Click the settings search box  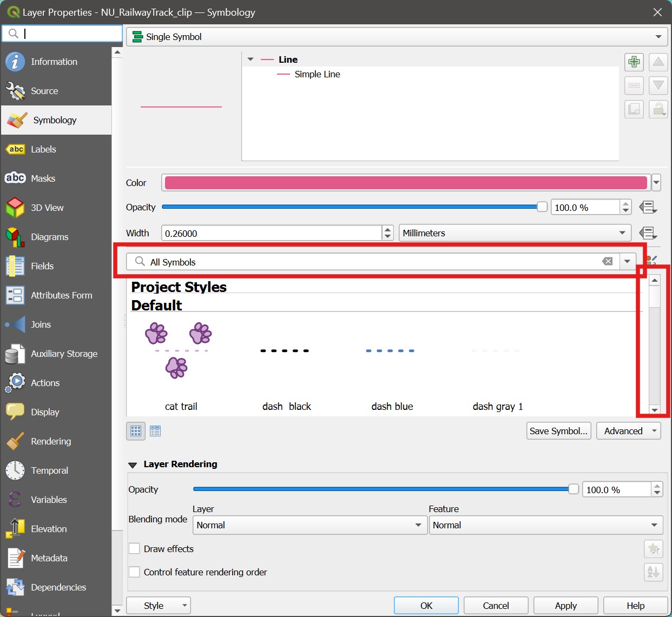pos(62,34)
